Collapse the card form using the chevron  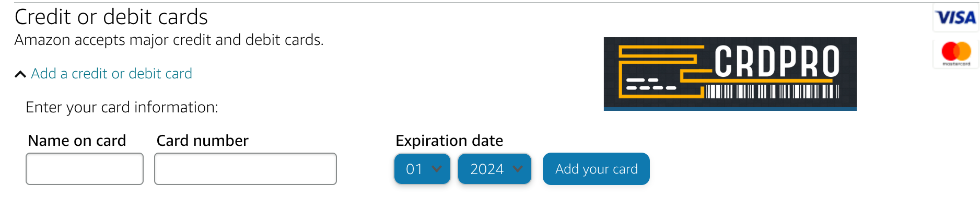tap(20, 74)
